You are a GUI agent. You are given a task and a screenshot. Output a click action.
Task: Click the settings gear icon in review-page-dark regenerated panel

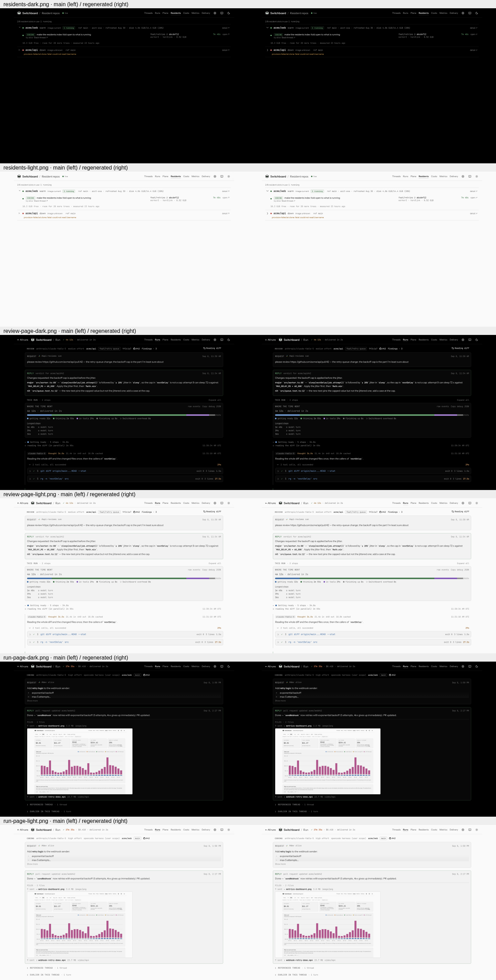[463, 340]
